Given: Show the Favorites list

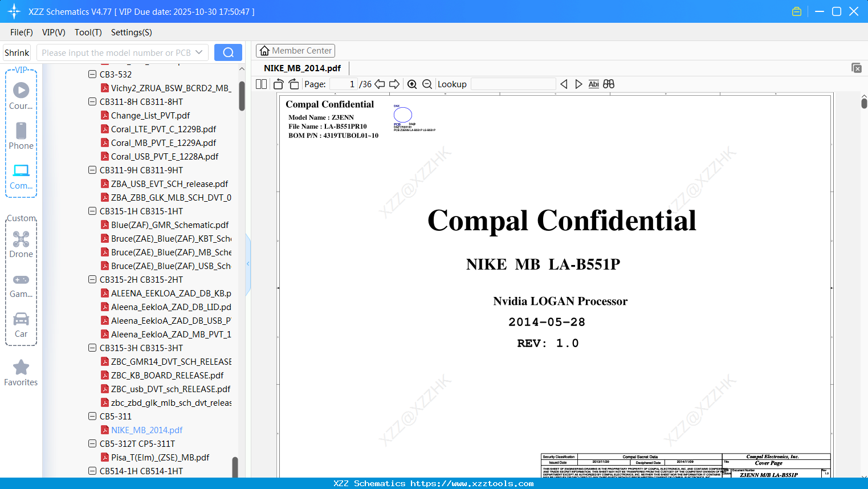Looking at the screenshot, I should pyautogui.click(x=21, y=373).
